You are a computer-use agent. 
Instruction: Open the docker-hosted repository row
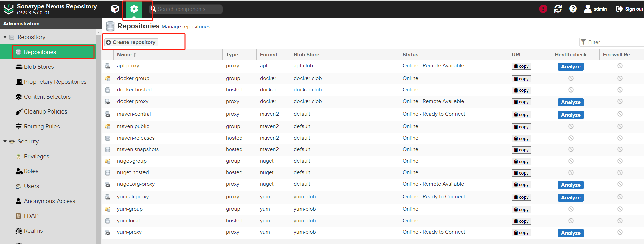[x=372, y=90]
